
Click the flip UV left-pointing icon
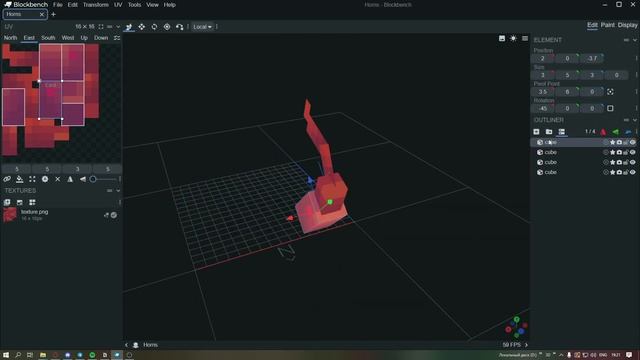click(83, 179)
